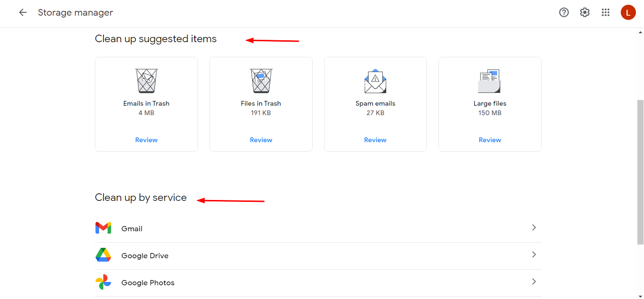Click the Google Photos pinwheel icon
The image size is (644, 299).
103,282
